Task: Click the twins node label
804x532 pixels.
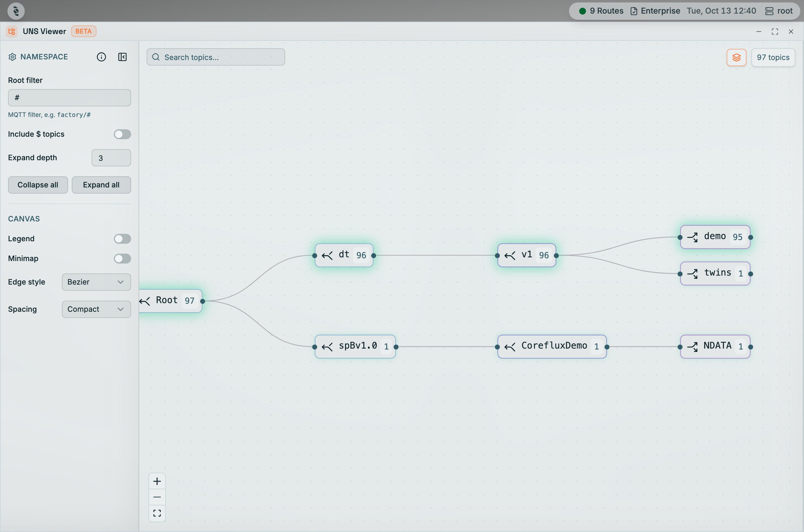Action: coord(717,273)
